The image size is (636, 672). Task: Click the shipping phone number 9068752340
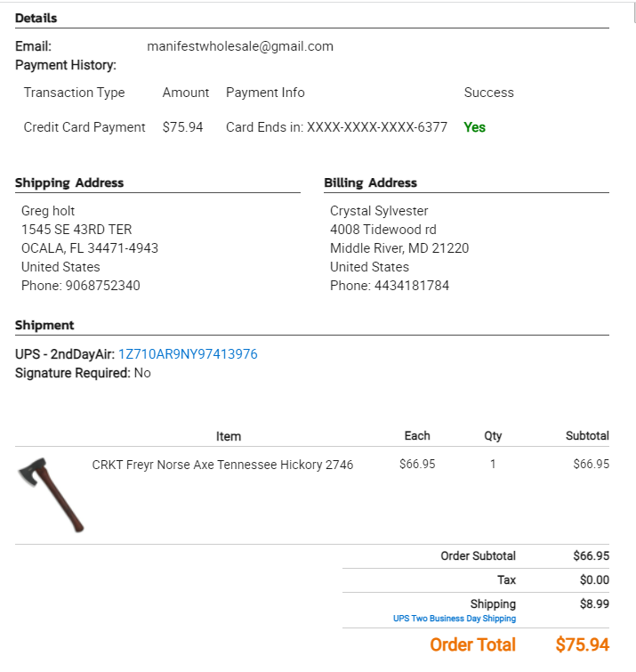103,286
